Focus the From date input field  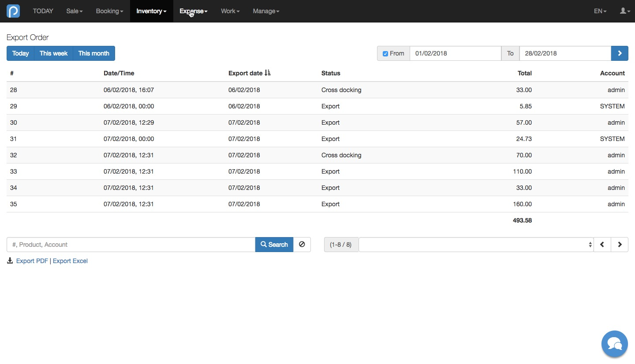click(x=456, y=53)
